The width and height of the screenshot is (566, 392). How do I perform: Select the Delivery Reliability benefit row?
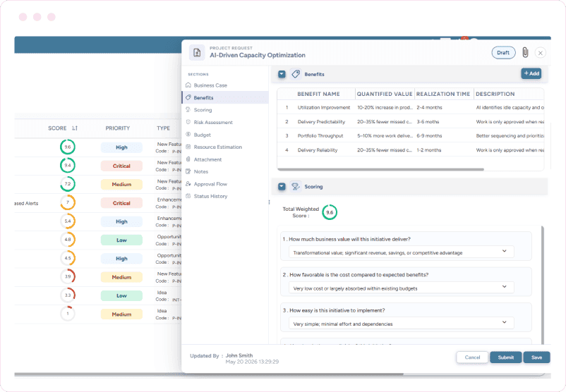[411, 150]
